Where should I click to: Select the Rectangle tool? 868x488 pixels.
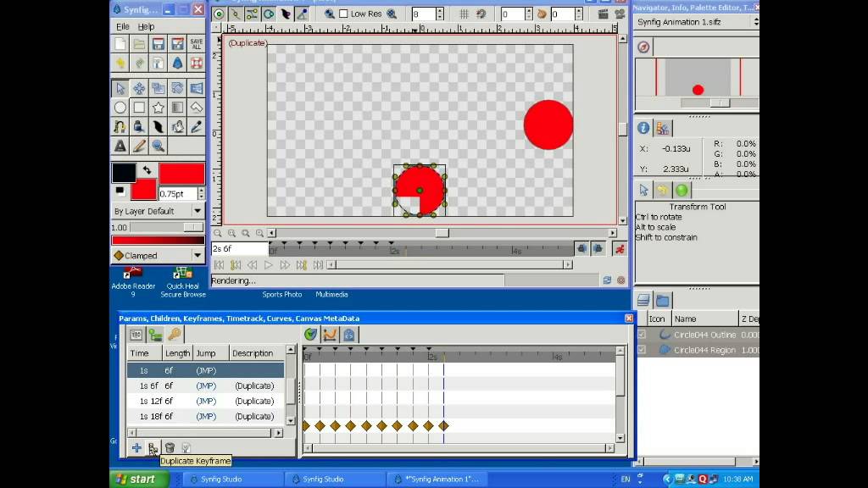[139, 108]
